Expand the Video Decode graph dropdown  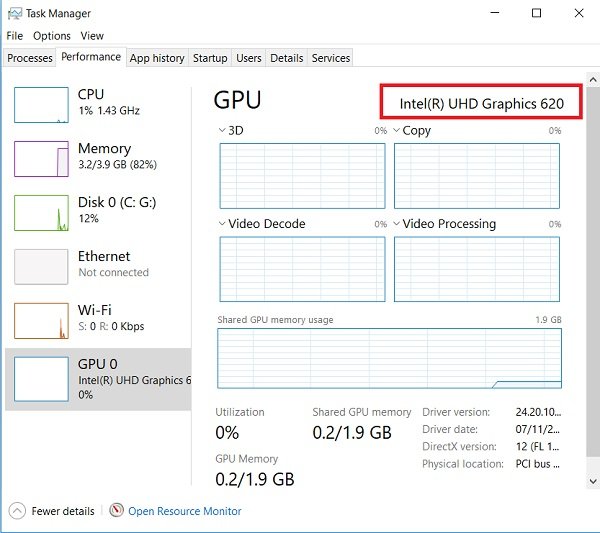tap(222, 224)
